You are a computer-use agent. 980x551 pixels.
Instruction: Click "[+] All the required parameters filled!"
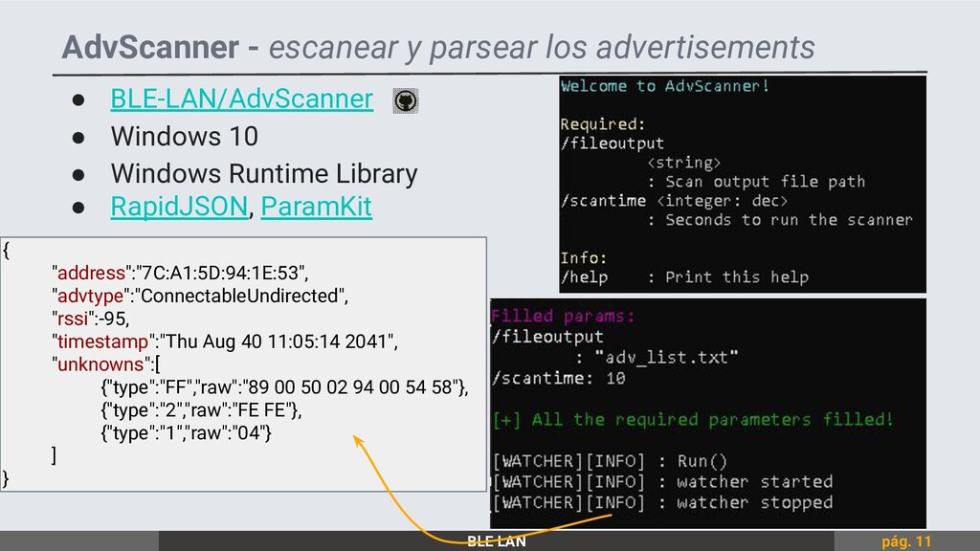pyautogui.click(x=693, y=419)
